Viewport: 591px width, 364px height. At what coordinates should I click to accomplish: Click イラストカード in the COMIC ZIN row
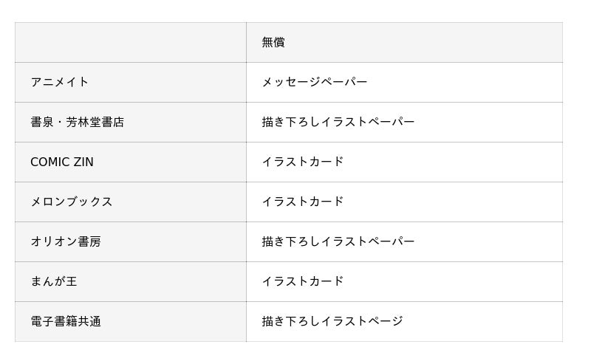click(x=303, y=162)
